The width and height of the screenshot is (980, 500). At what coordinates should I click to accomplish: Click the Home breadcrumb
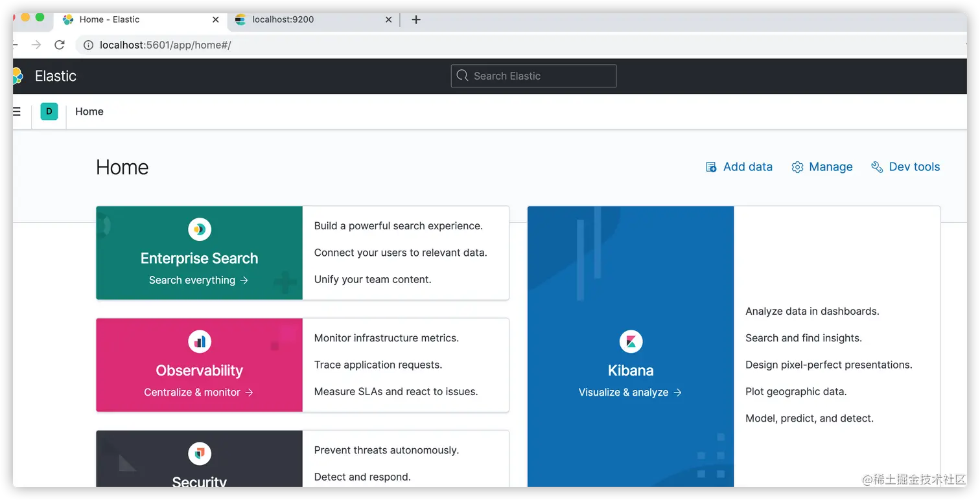point(89,111)
